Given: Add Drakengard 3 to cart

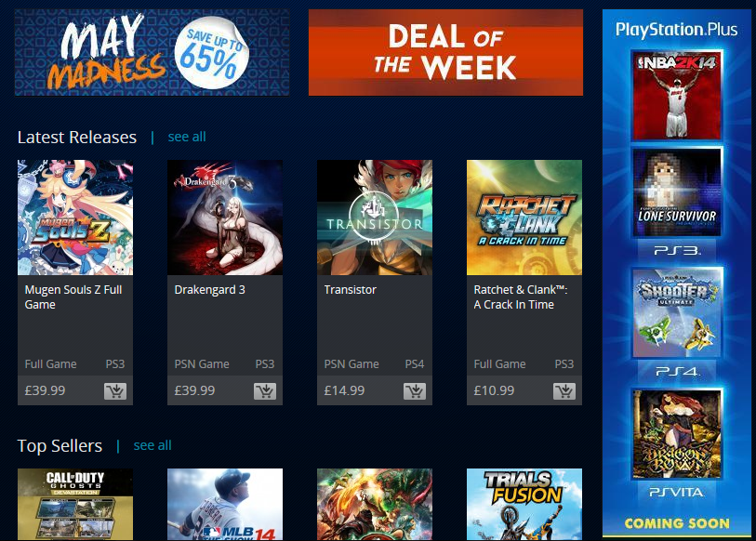Looking at the screenshot, I should [x=265, y=391].
